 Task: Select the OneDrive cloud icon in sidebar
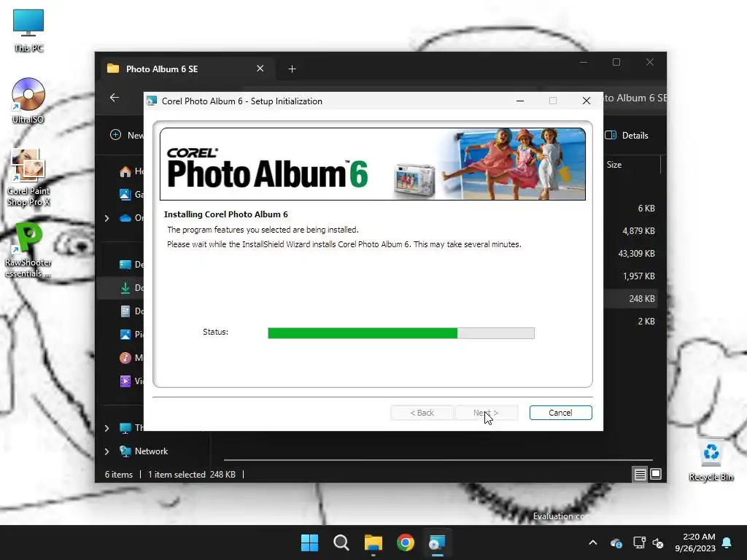tap(125, 218)
